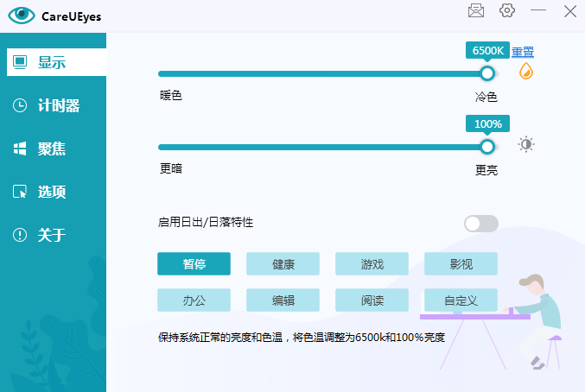Screen dimensions: 585x392
Task: Click the description text about 6500k和100%亮度
Action: (302, 338)
